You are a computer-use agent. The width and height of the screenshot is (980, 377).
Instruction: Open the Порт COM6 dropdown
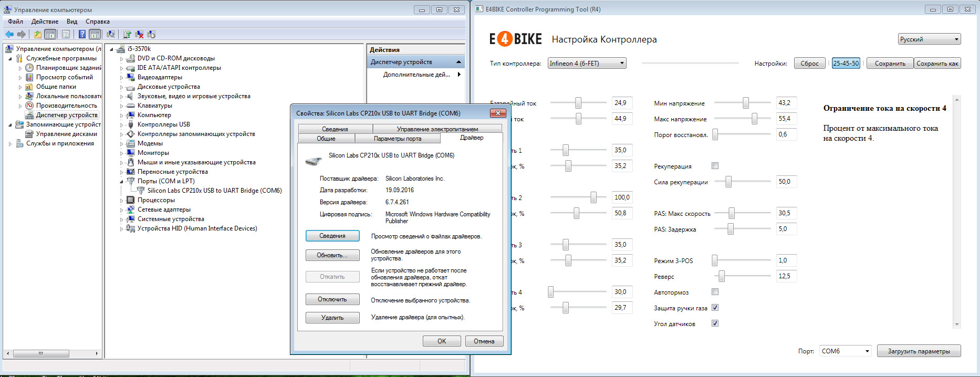[x=846, y=351]
